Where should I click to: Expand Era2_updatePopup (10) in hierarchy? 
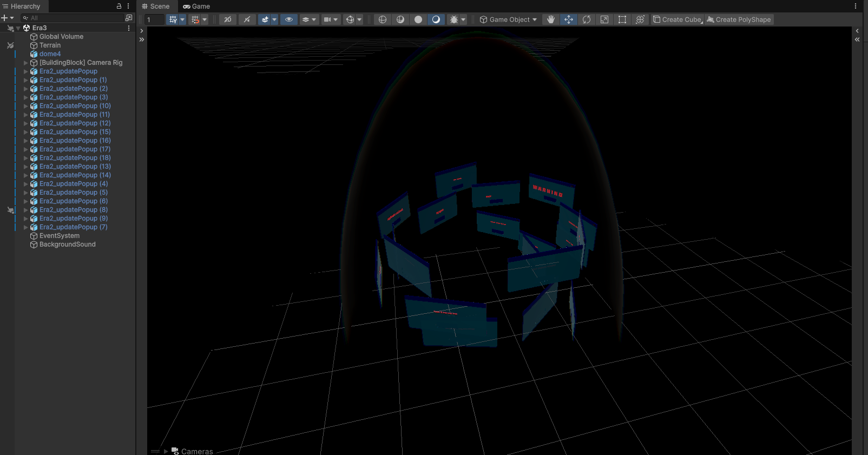click(x=25, y=106)
